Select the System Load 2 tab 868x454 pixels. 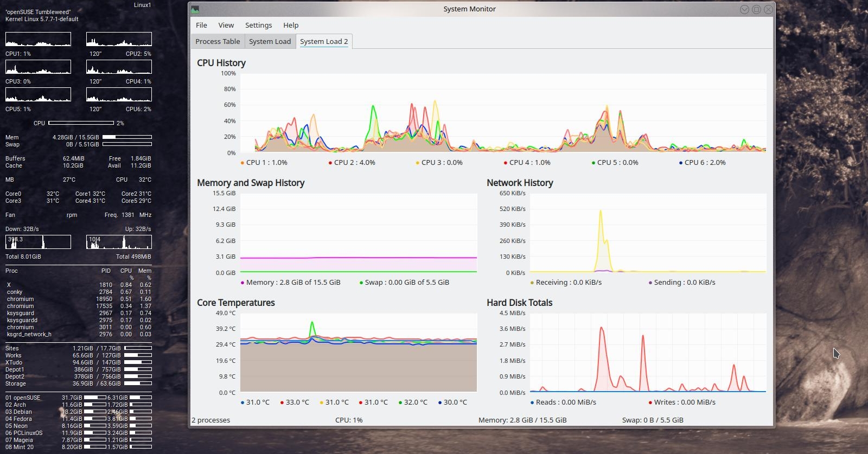(324, 41)
